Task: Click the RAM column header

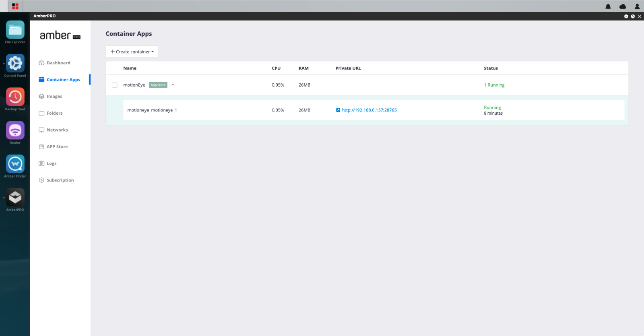Action: pyautogui.click(x=303, y=68)
